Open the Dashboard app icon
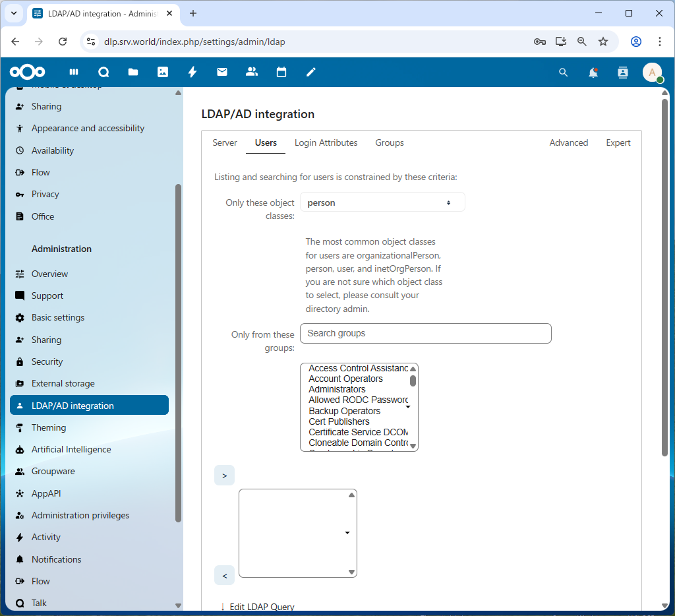The height and width of the screenshot is (616, 675). 74,72
